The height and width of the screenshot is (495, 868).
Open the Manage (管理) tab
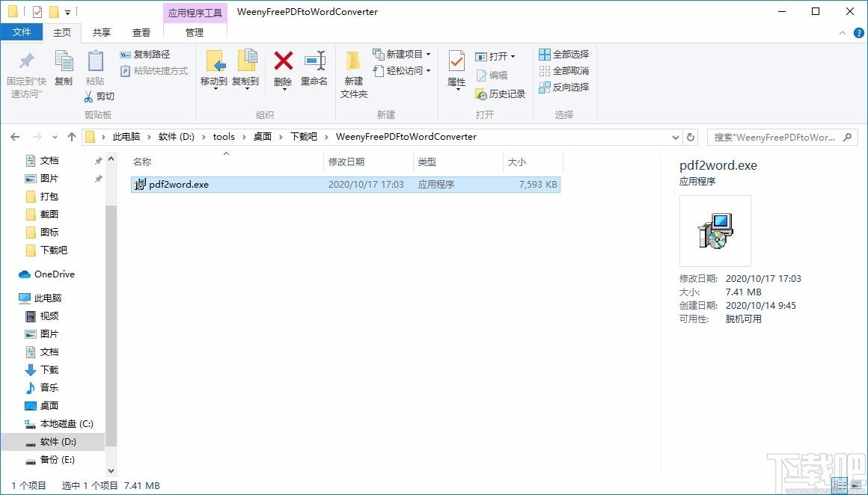[x=195, y=33]
